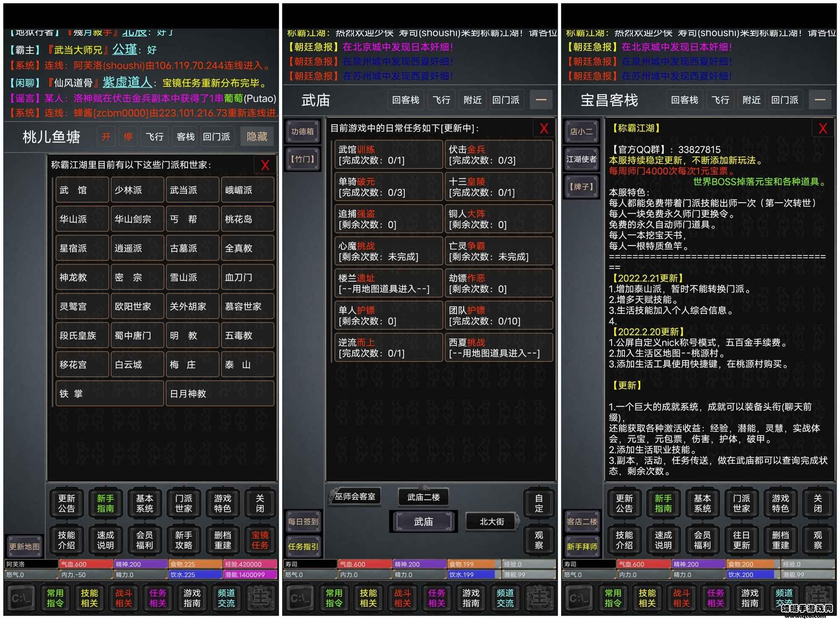Click the 气血.600 health bar in left panel

[86, 564]
